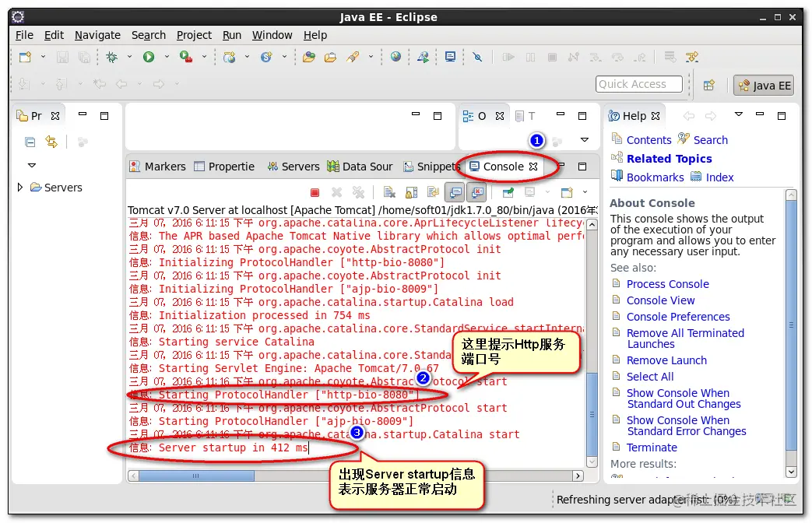The width and height of the screenshot is (812, 523).
Task: Click the Related Topics link in Help
Action: tap(669, 159)
